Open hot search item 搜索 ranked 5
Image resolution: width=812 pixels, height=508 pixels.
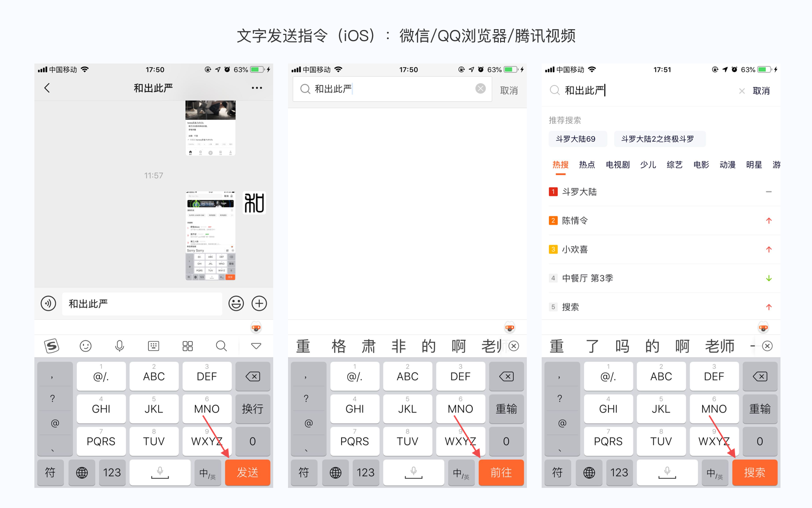click(661, 307)
